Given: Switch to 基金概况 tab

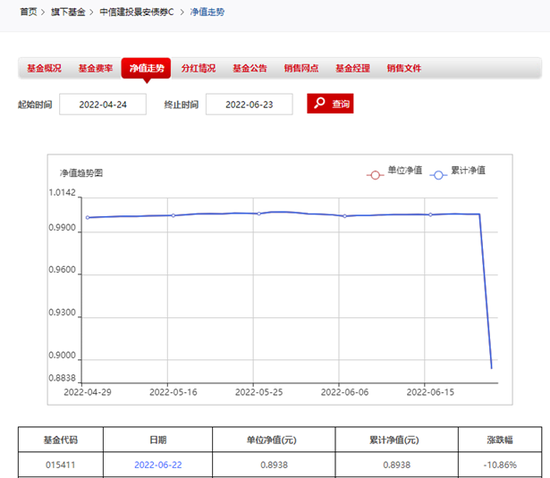Looking at the screenshot, I should click(x=44, y=68).
